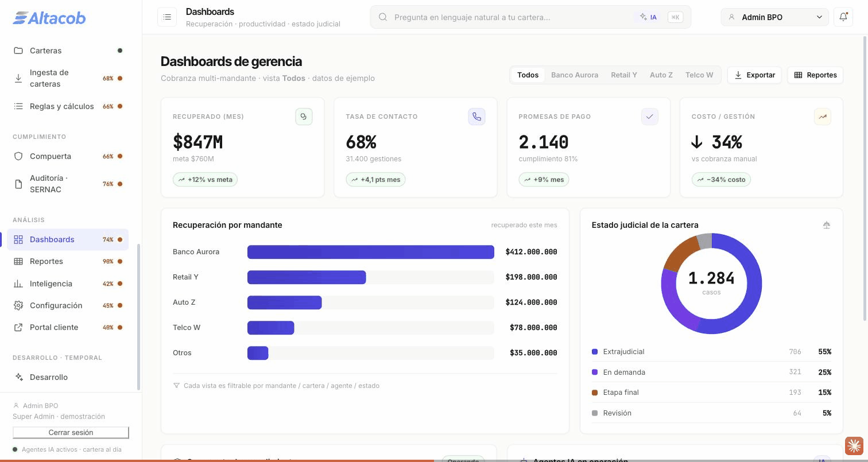This screenshot has height=462, width=868.
Task: Click the En demanda legend row
Action: [x=711, y=372]
